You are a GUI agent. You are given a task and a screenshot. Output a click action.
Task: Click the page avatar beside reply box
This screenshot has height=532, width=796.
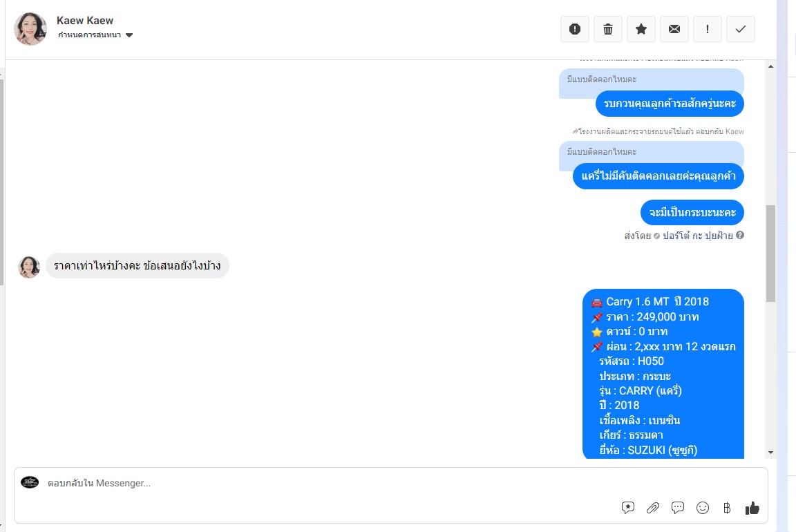[30, 482]
